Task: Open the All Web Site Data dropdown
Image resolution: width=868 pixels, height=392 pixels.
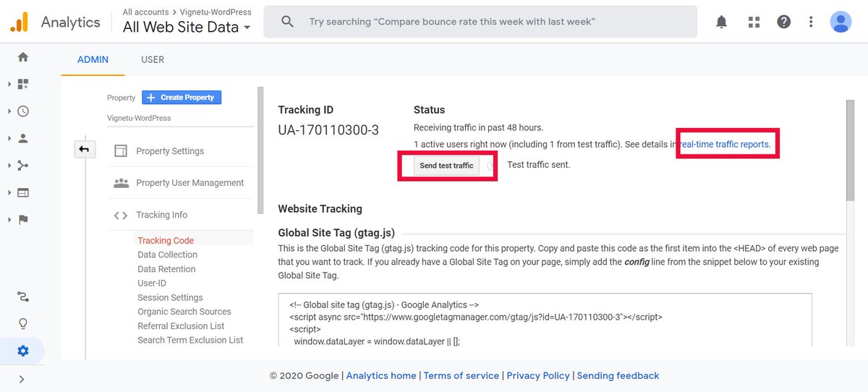Action: click(x=187, y=27)
